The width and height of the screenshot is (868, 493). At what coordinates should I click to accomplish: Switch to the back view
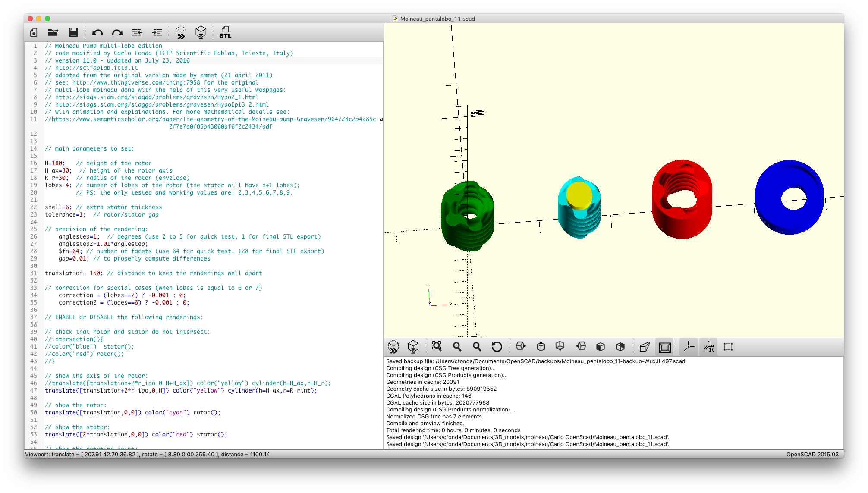620,347
